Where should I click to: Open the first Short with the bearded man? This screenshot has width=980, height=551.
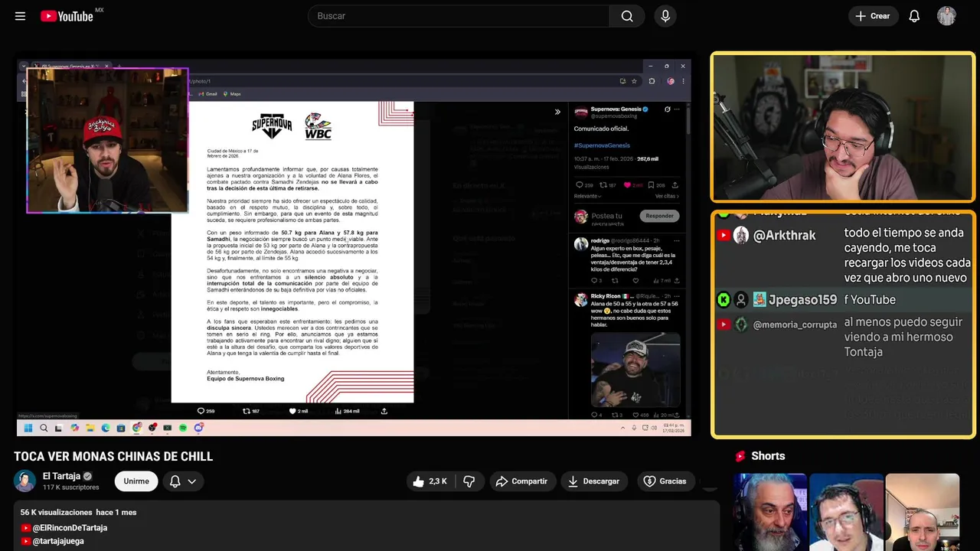770,512
